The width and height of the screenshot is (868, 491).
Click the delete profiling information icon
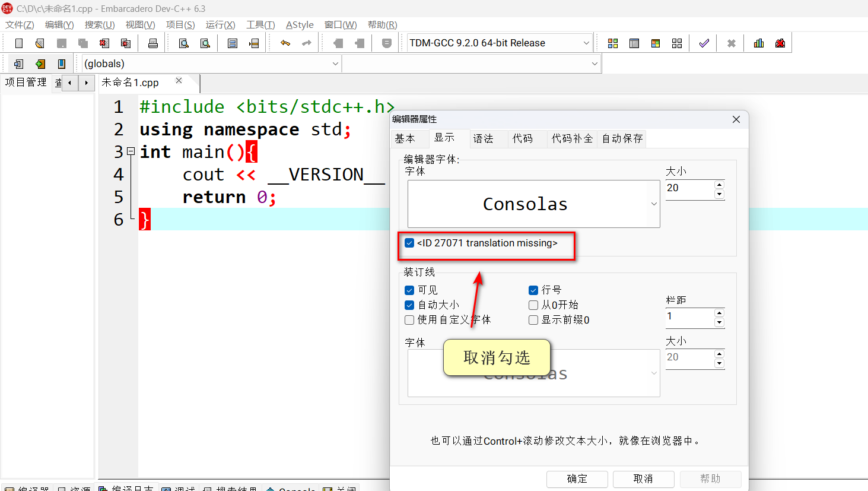pyautogui.click(x=780, y=43)
